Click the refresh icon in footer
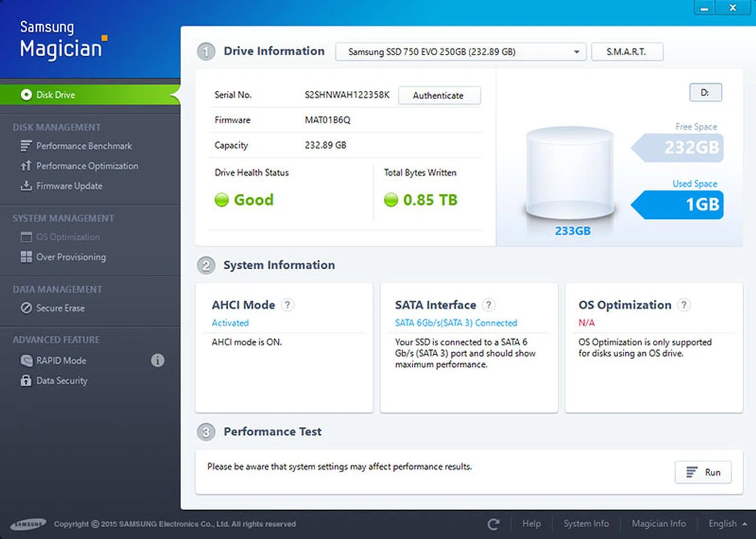Screen dimensions: 756x539 [493, 524]
